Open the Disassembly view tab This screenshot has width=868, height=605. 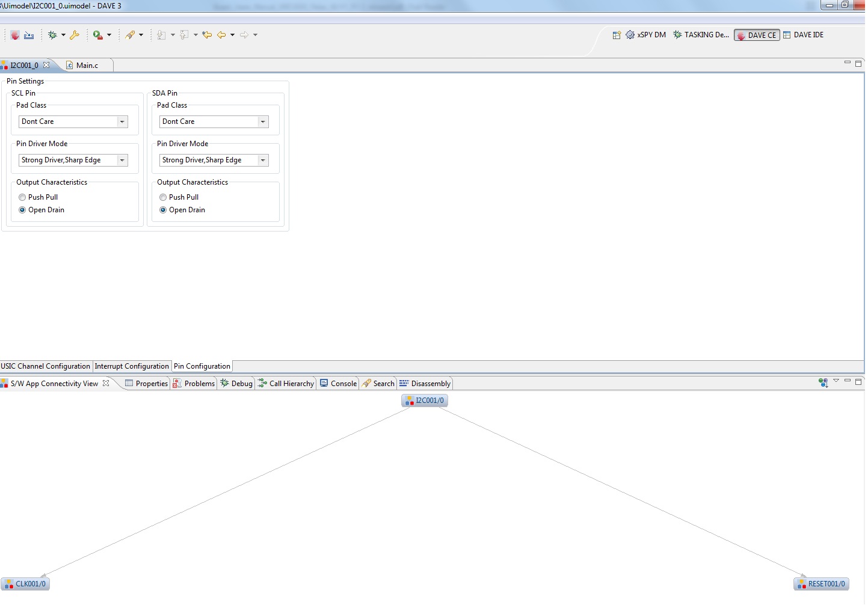click(425, 384)
